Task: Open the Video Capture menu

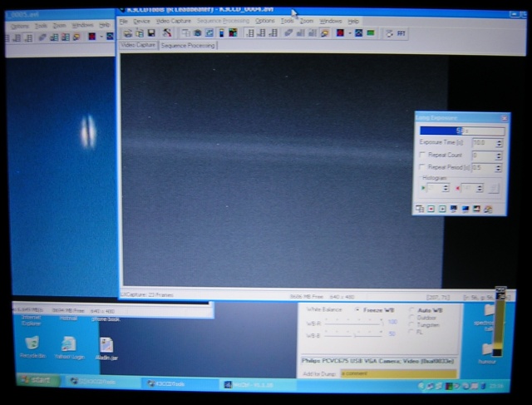Action: click(x=174, y=21)
